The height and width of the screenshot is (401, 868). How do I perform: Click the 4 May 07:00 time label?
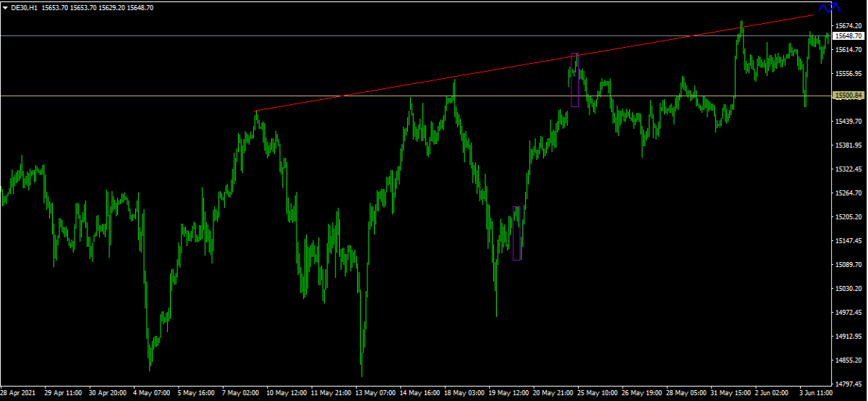click(153, 394)
